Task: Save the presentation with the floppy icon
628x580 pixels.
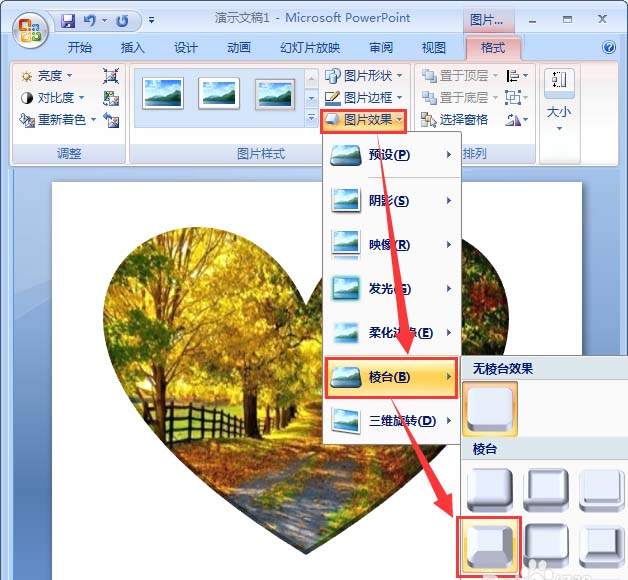Action: (68, 20)
